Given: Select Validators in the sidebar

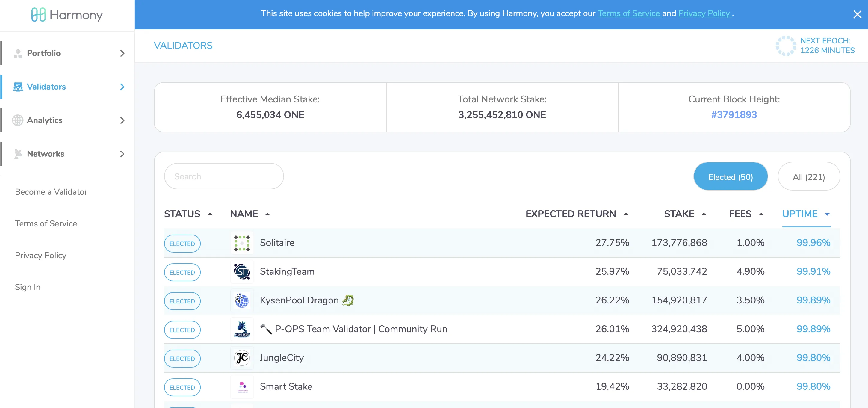Looking at the screenshot, I should click(x=46, y=87).
